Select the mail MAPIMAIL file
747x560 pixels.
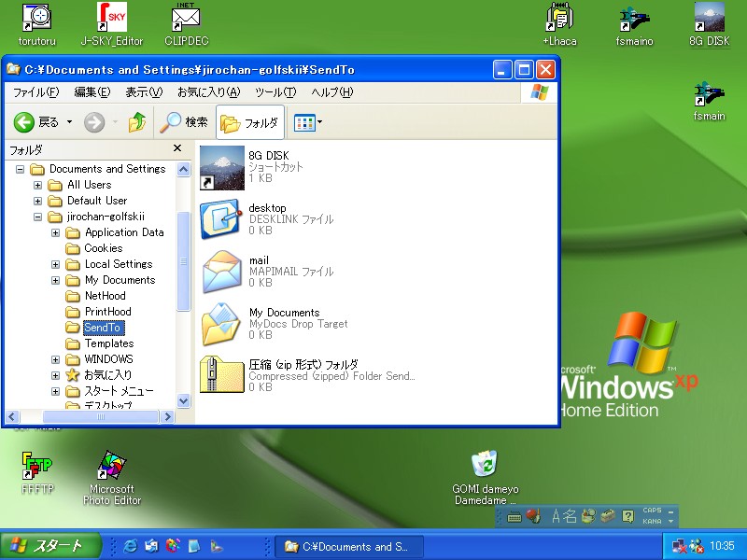point(267,272)
